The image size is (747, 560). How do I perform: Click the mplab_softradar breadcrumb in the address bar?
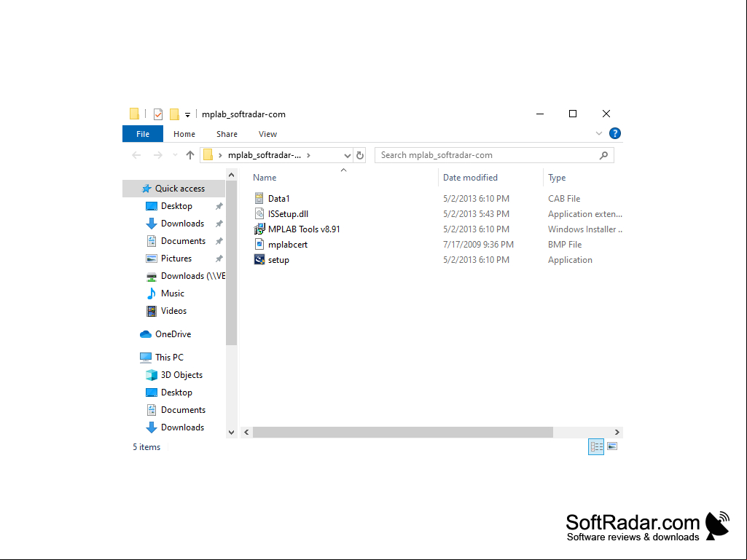point(265,155)
